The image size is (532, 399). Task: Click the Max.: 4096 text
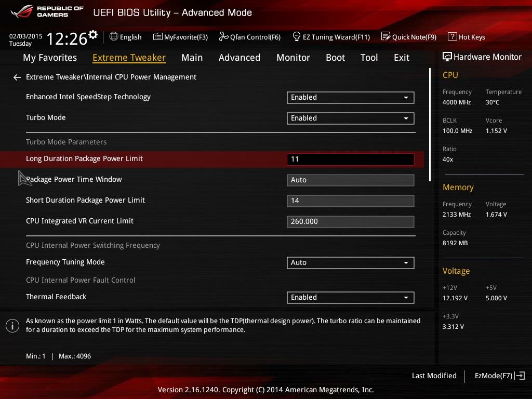coord(75,356)
